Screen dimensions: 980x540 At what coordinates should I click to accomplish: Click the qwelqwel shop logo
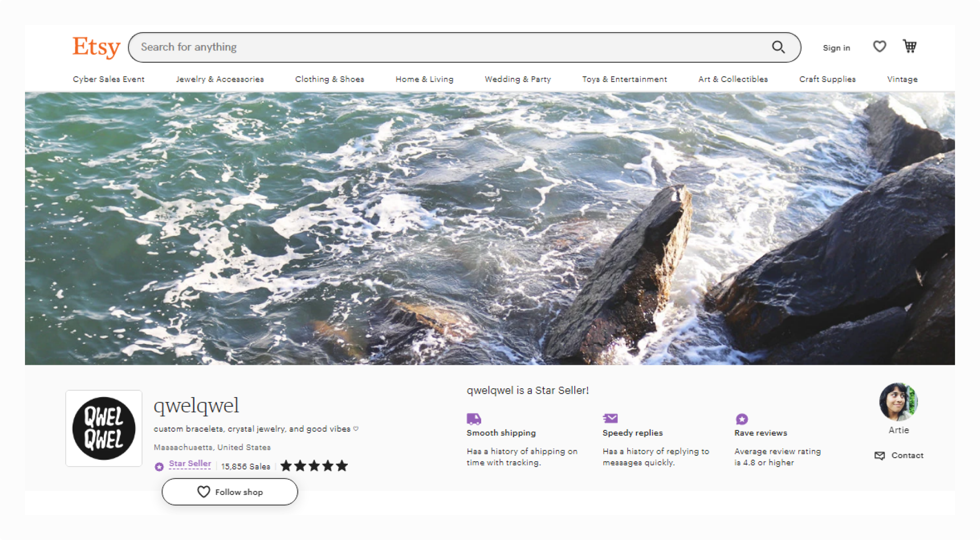(x=104, y=428)
